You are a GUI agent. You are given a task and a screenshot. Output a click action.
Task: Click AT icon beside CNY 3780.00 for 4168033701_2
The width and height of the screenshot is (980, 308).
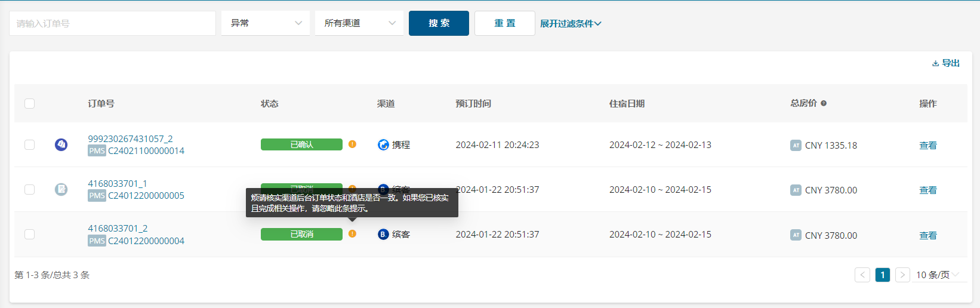pos(796,235)
